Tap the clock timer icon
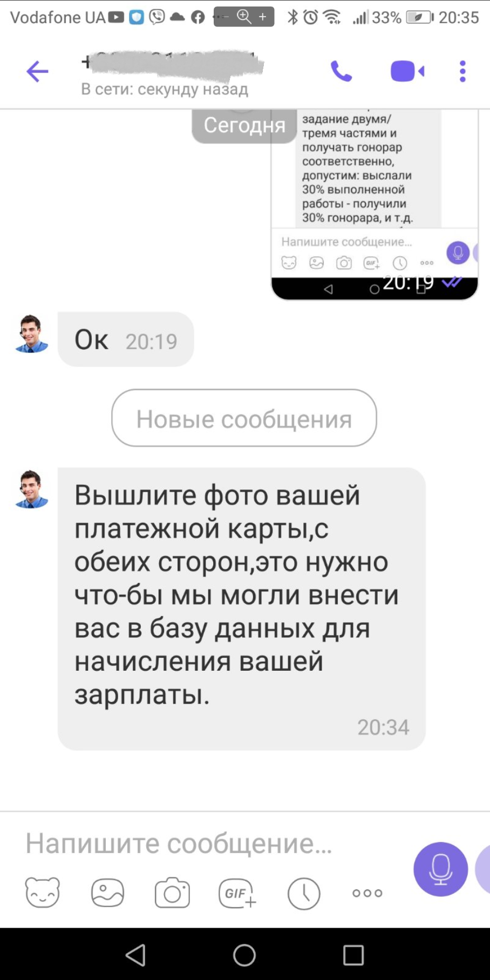 pyautogui.click(x=304, y=893)
